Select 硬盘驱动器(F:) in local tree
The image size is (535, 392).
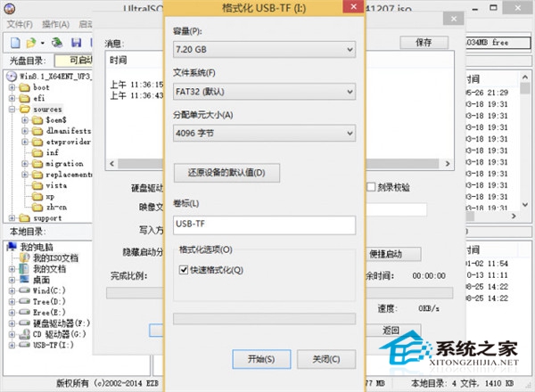point(62,323)
